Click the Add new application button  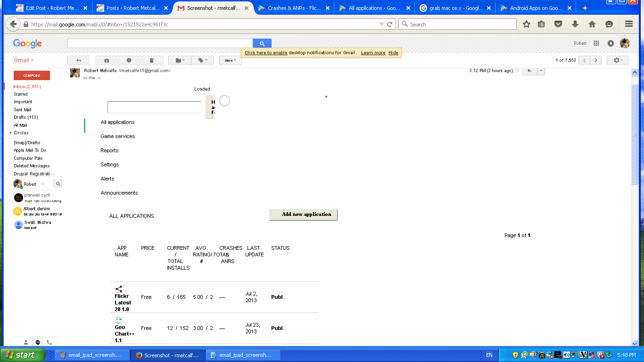(303, 214)
